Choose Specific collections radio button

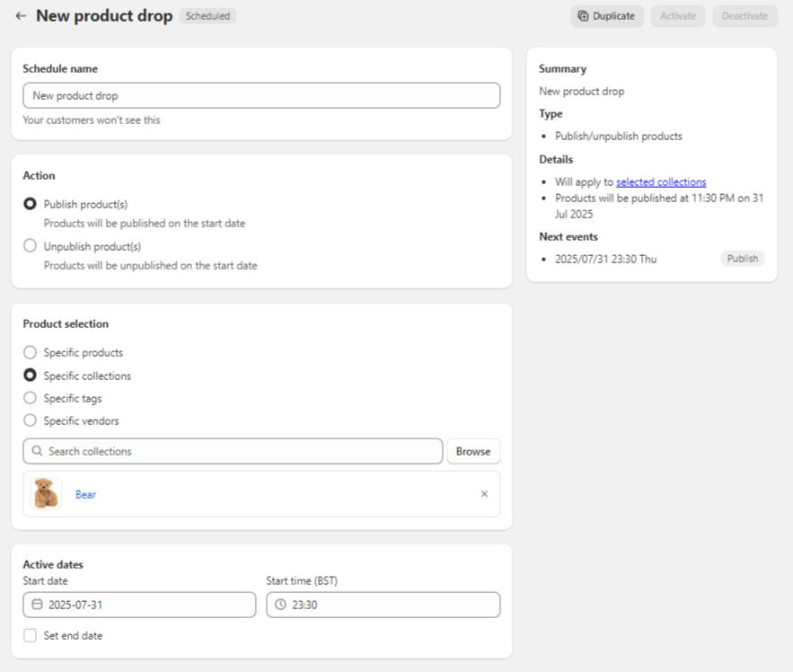pyautogui.click(x=31, y=376)
